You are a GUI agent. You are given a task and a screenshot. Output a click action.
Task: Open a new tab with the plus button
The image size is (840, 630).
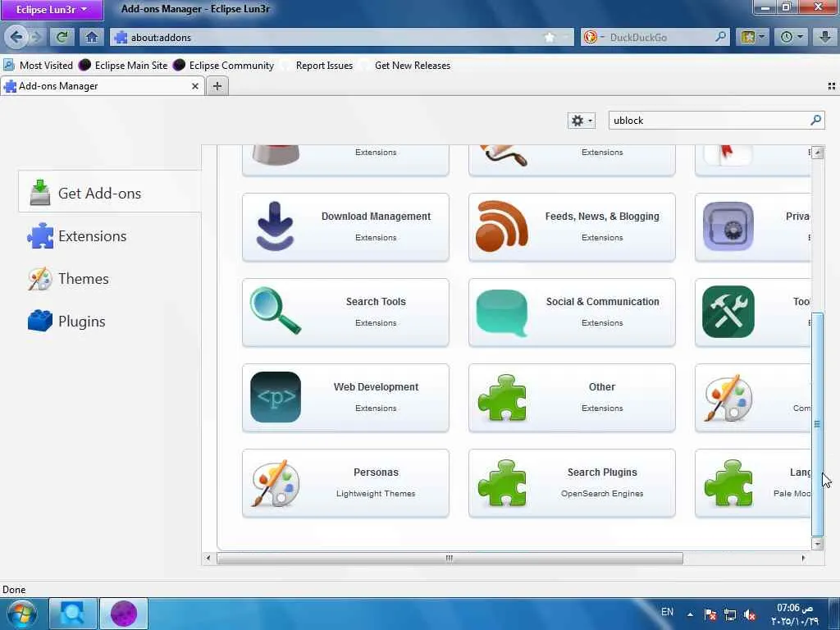(x=217, y=85)
